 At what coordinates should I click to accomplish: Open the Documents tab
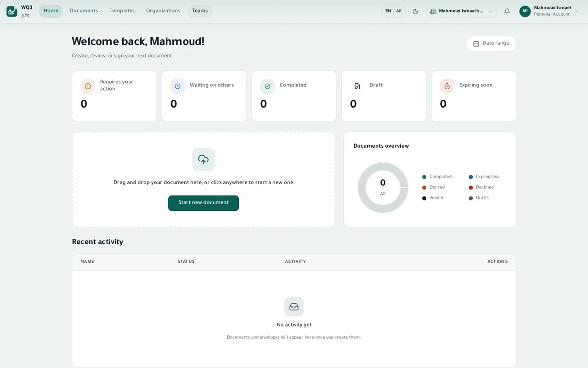tap(84, 11)
